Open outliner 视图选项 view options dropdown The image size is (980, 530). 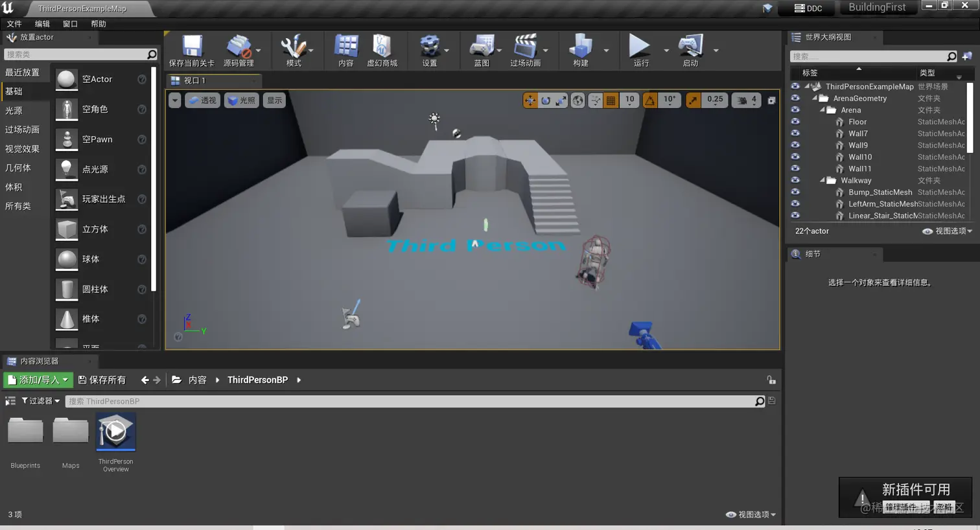point(948,231)
